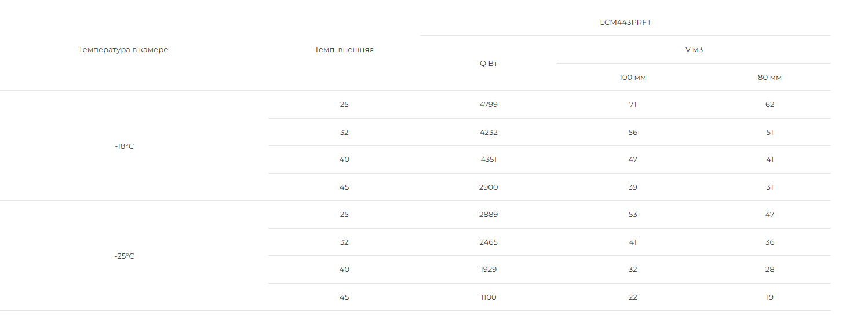Click the 4232 power value cell

(x=488, y=133)
